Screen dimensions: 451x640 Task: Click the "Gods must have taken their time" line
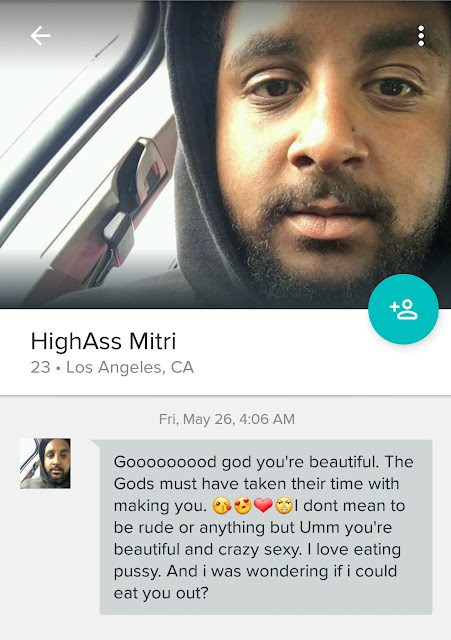pyautogui.click(x=256, y=484)
